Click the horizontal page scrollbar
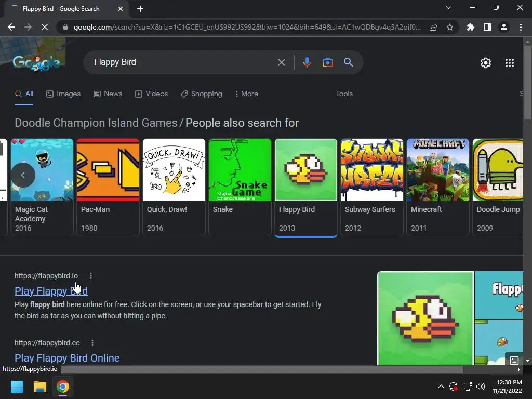Image resolution: width=532 pixels, height=399 pixels. click(261, 369)
